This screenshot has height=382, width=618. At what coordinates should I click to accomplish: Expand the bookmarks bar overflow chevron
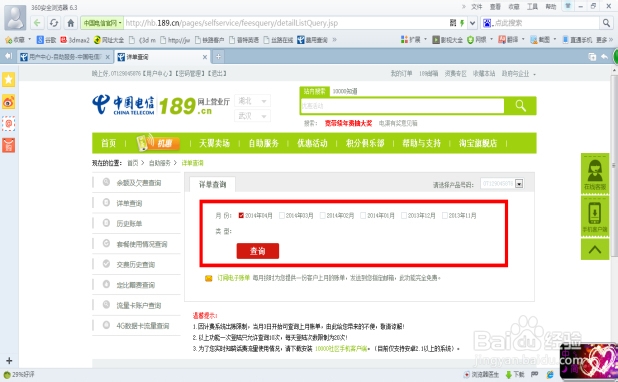click(x=335, y=39)
